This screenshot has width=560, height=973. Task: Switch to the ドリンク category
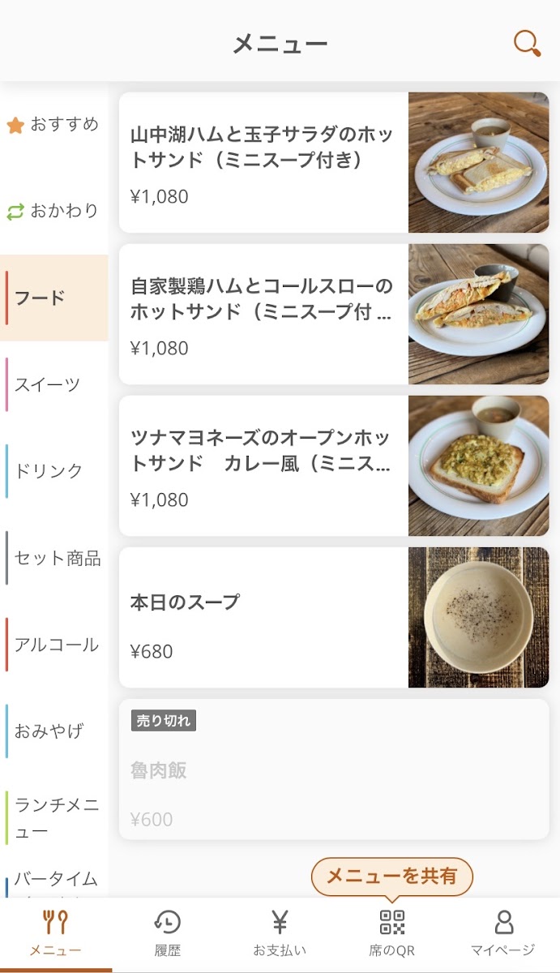53,471
